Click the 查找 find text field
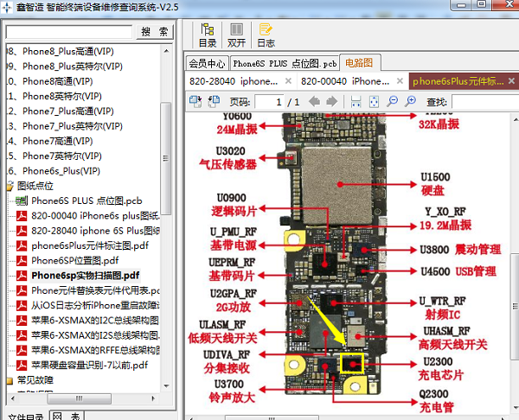Viewport: 519px width, 420px height. tap(485, 102)
